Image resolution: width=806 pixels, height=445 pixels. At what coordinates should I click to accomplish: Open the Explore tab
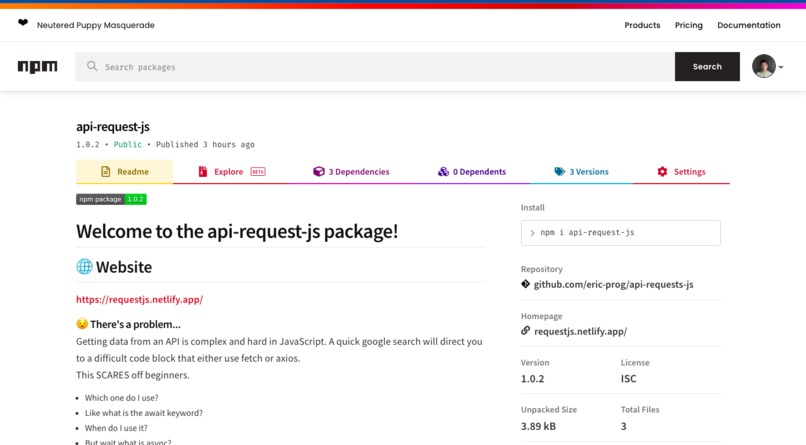pyautogui.click(x=232, y=172)
